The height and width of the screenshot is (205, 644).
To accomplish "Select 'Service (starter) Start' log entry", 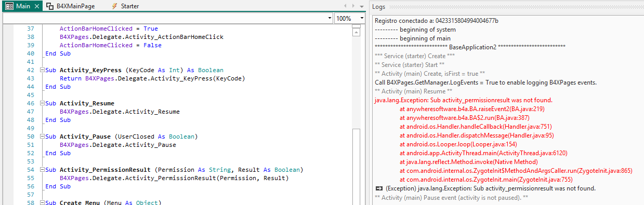I will tap(409, 65).
